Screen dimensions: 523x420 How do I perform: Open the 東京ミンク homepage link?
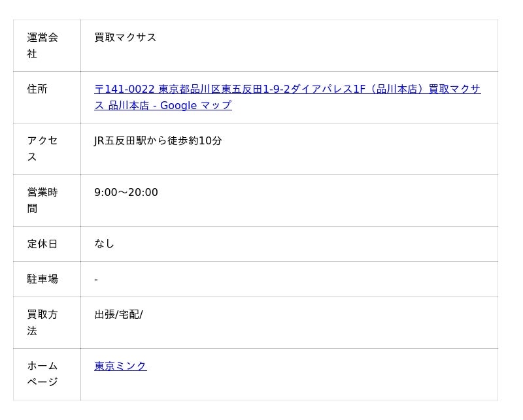point(120,366)
